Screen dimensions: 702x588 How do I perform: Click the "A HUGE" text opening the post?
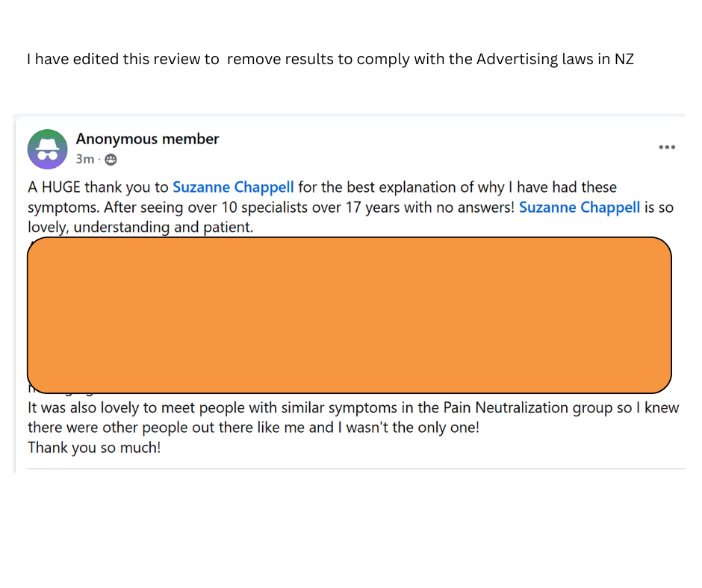coord(54,187)
